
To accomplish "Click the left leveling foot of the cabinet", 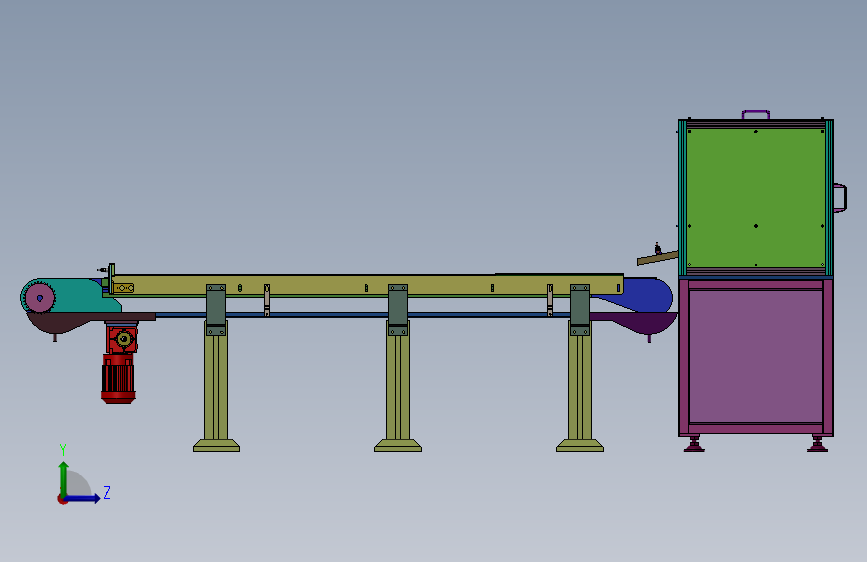I will coord(694,444).
